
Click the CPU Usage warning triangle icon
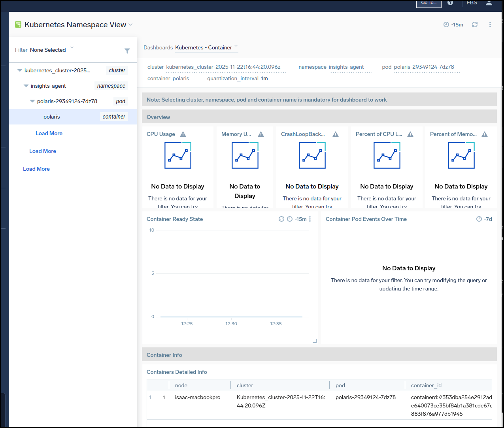tap(183, 134)
